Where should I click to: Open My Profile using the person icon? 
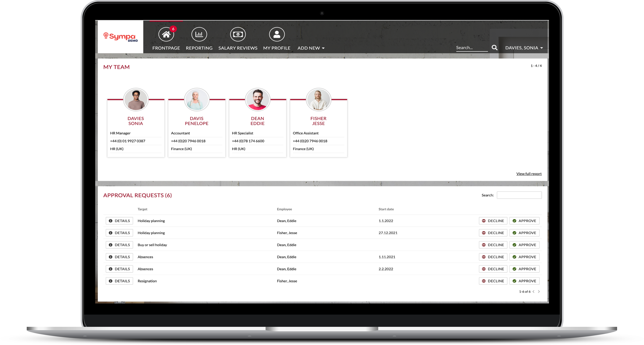point(277,34)
